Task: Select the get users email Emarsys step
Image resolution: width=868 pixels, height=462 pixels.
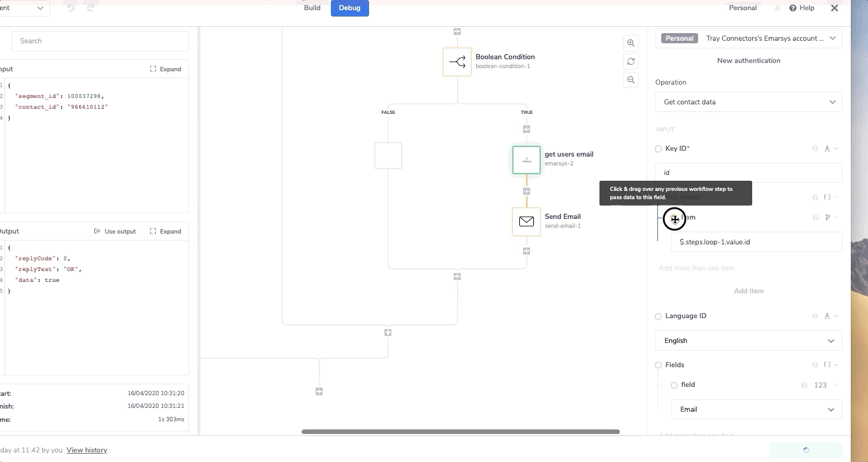Action: click(x=526, y=160)
